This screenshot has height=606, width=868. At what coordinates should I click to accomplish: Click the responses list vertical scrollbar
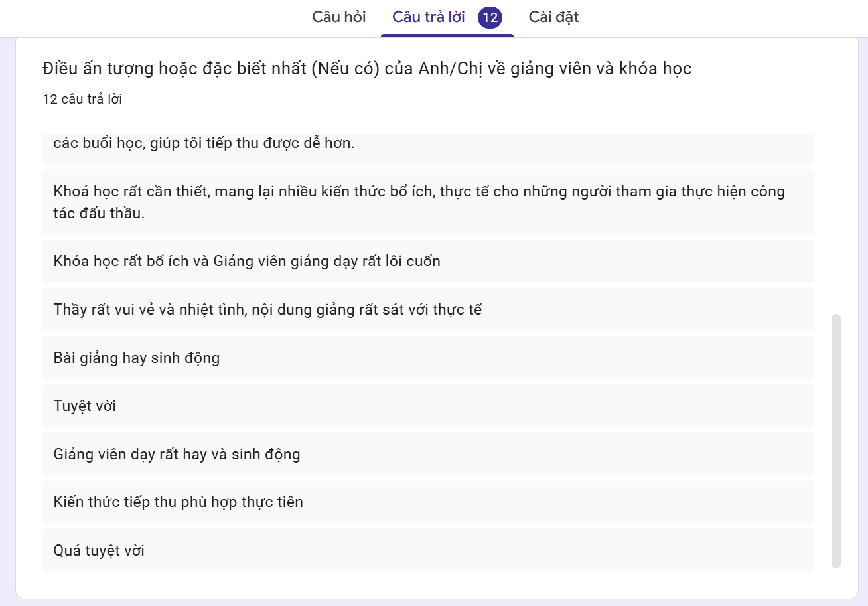pyautogui.click(x=835, y=441)
